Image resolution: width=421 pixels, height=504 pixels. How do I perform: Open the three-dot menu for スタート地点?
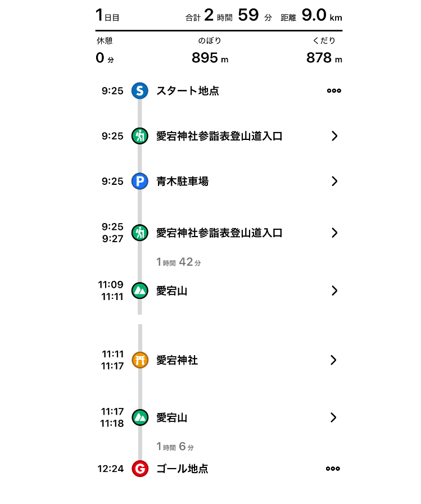point(334,91)
